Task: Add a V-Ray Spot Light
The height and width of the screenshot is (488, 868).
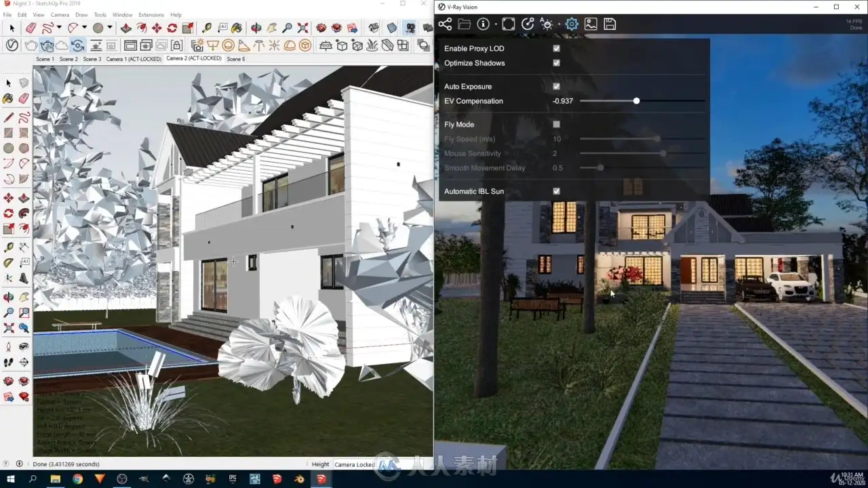Action: 244,46
